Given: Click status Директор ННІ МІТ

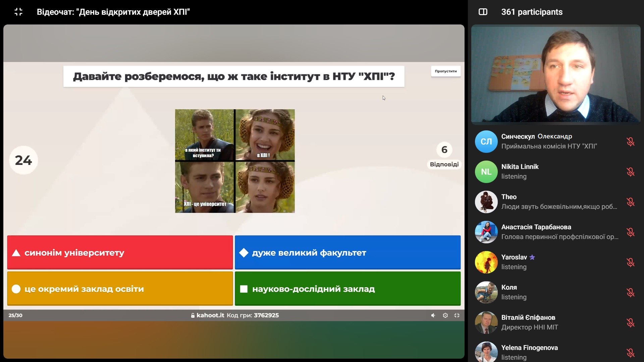Looking at the screenshot, I should coord(530,327).
